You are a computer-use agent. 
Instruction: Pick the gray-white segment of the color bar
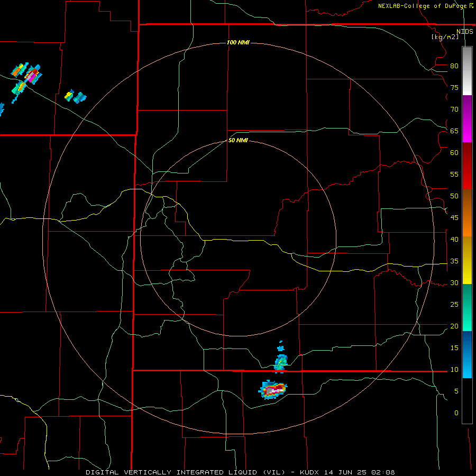tap(467, 71)
